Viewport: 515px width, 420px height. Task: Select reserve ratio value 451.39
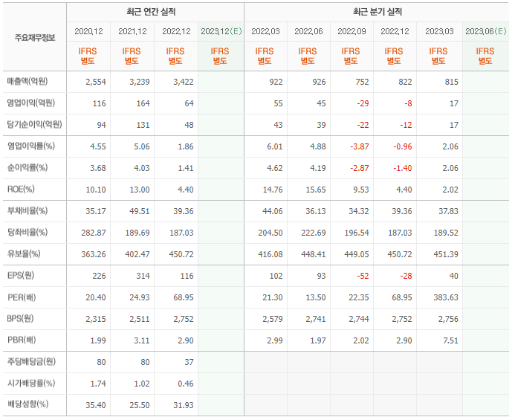446,254
